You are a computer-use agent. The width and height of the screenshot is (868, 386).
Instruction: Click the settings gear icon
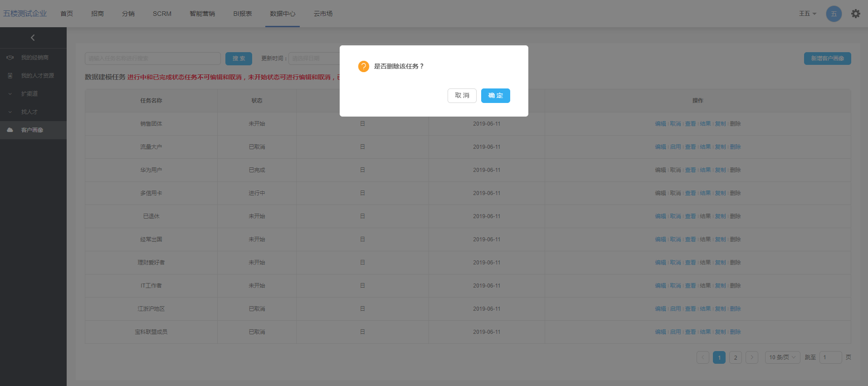coord(855,14)
